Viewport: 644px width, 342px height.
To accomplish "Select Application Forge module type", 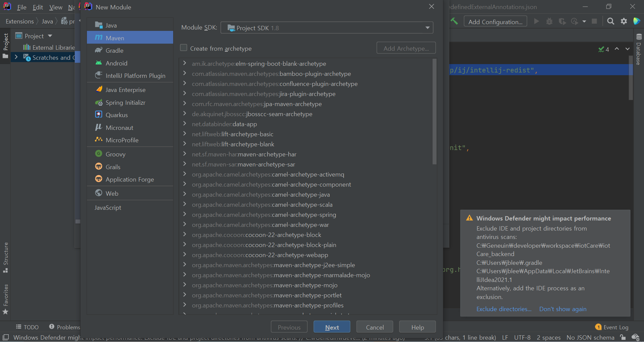I will pos(130,179).
